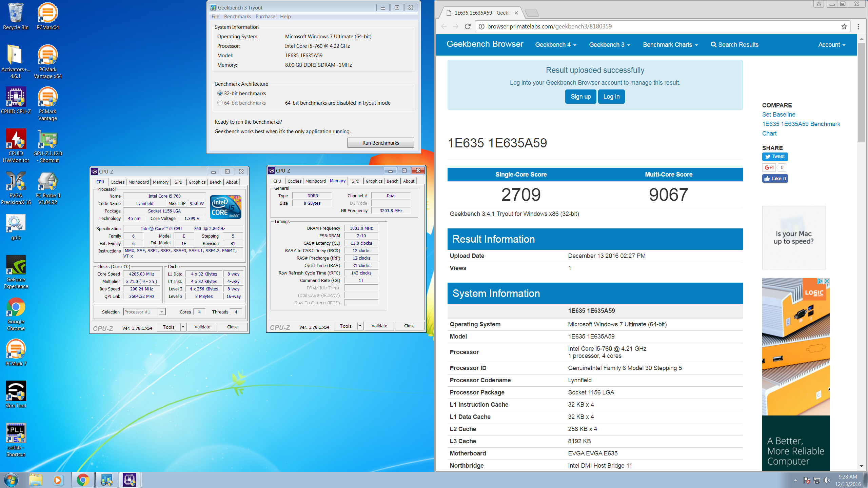Click the Sign up button
868x488 pixels.
pos(580,97)
